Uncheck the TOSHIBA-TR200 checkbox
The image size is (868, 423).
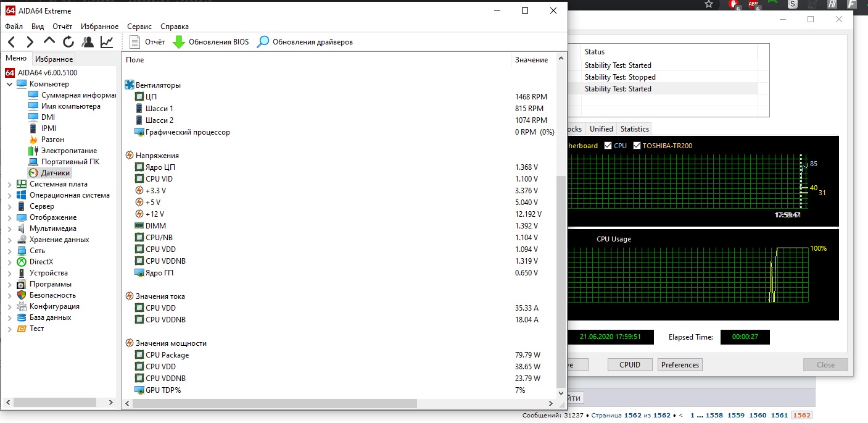click(637, 146)
